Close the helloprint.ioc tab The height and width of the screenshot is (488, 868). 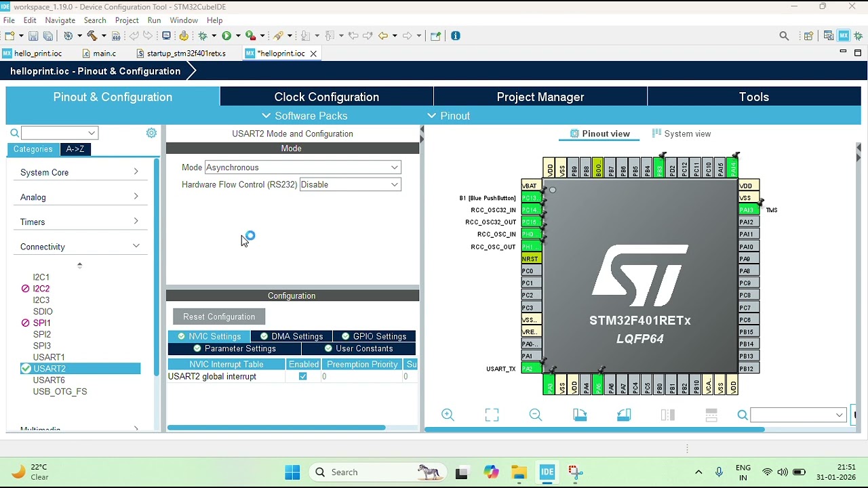(x=313, y=54)
